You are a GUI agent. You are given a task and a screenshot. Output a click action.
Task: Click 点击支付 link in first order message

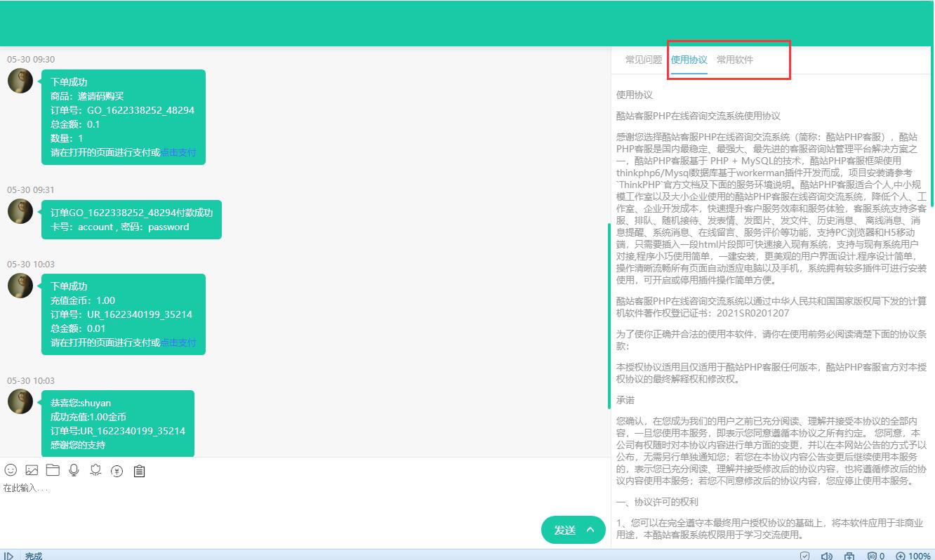click(178, 153)
